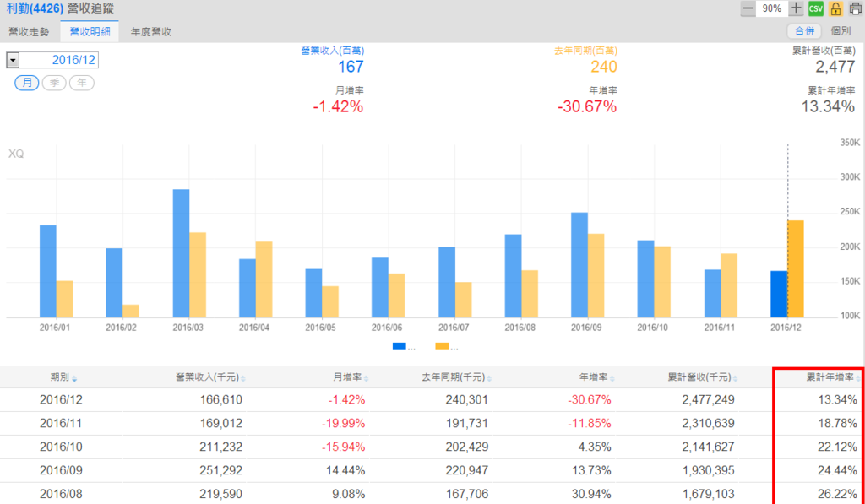
Task: Click the 2016/11 row period cell
Action: click(61, 424)
